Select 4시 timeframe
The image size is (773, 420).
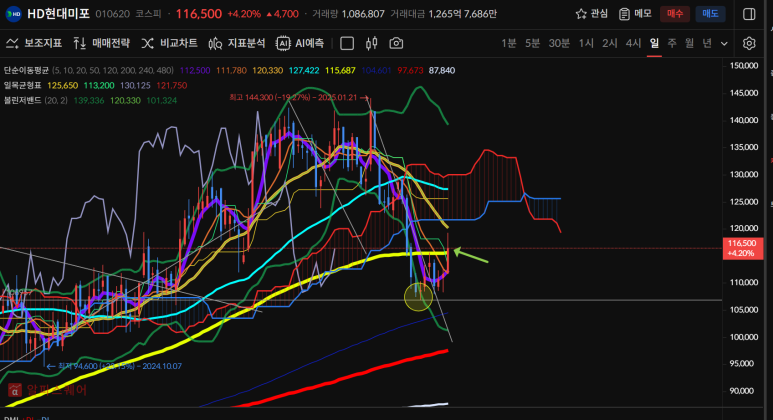coord(633,43)
